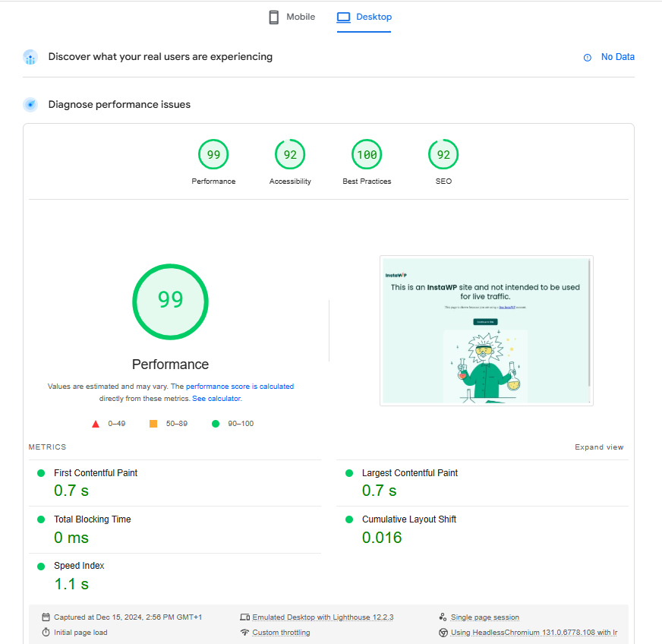
Task: Select the Desktop tab
Action: click(x=364, y=17)
